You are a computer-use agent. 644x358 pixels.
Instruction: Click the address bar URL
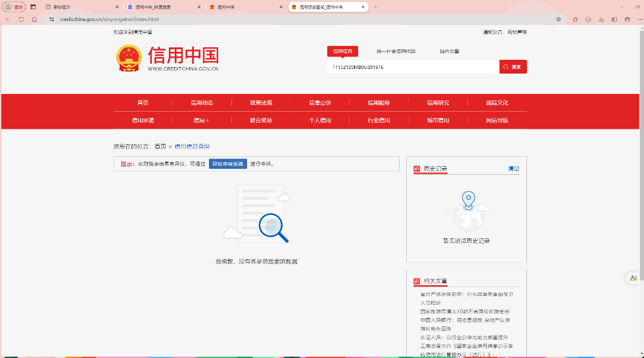tap(109, 19)
